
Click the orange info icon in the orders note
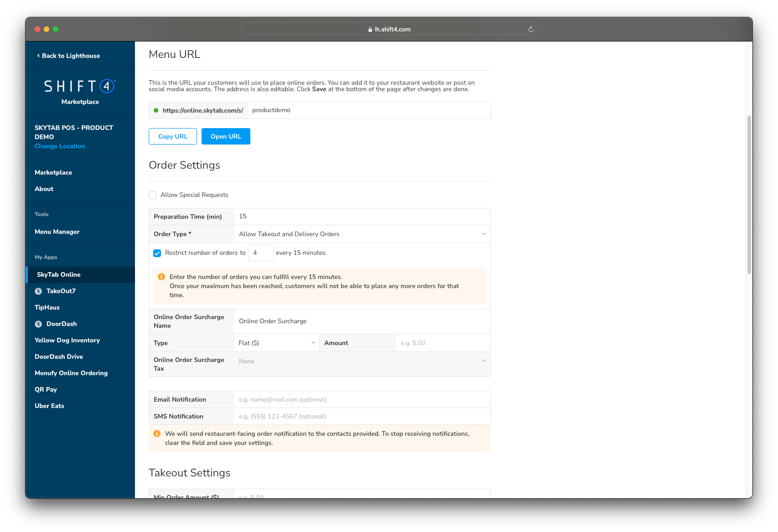point(161,277)
